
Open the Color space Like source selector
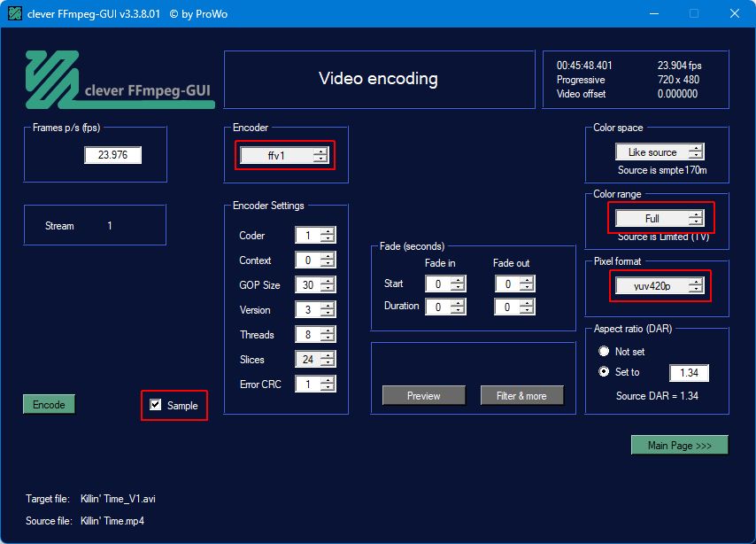pos(660,152)
